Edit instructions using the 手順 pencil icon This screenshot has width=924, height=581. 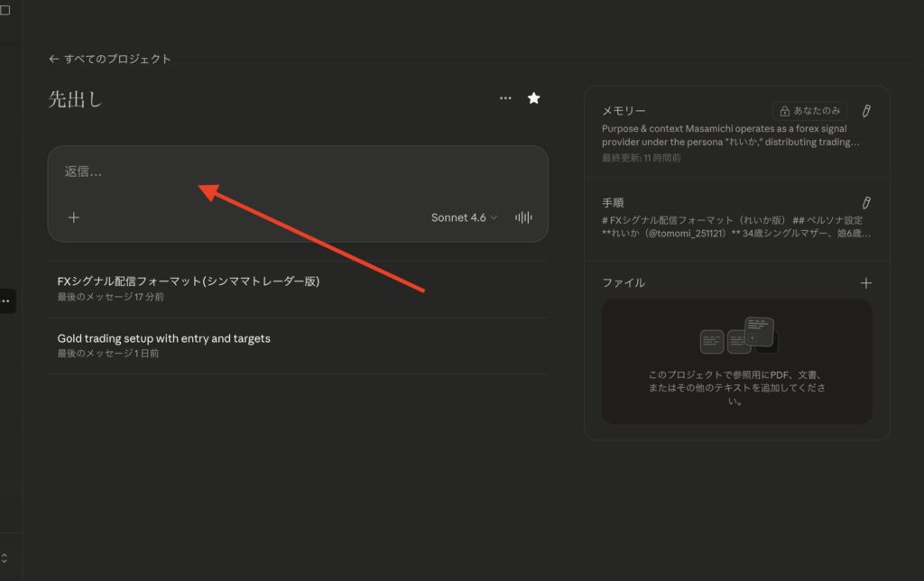click(865, 203)
